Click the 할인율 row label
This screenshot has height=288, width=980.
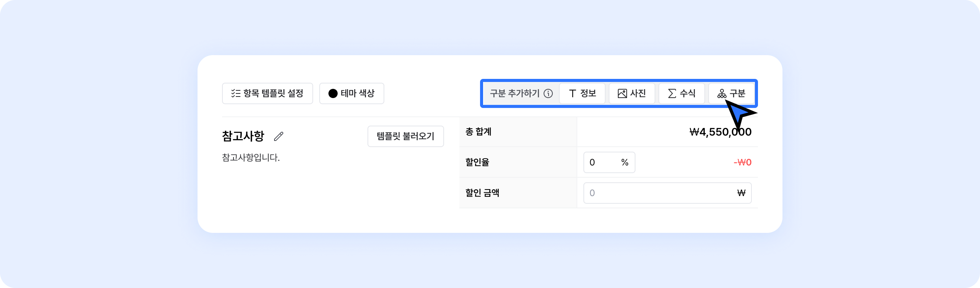[x=477, y=162]
